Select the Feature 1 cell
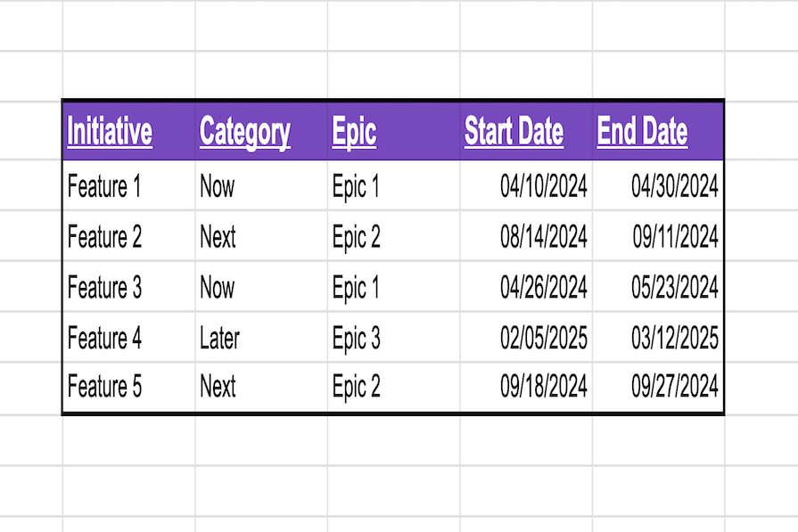Screen dimensions: 798x532 click(104, 186)
